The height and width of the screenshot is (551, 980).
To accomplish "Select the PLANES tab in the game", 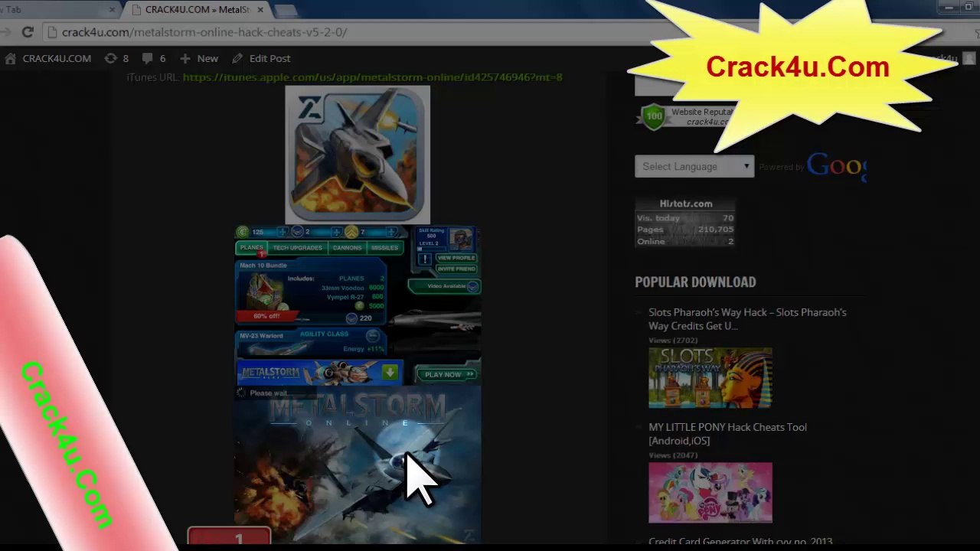I will point(251,248).
